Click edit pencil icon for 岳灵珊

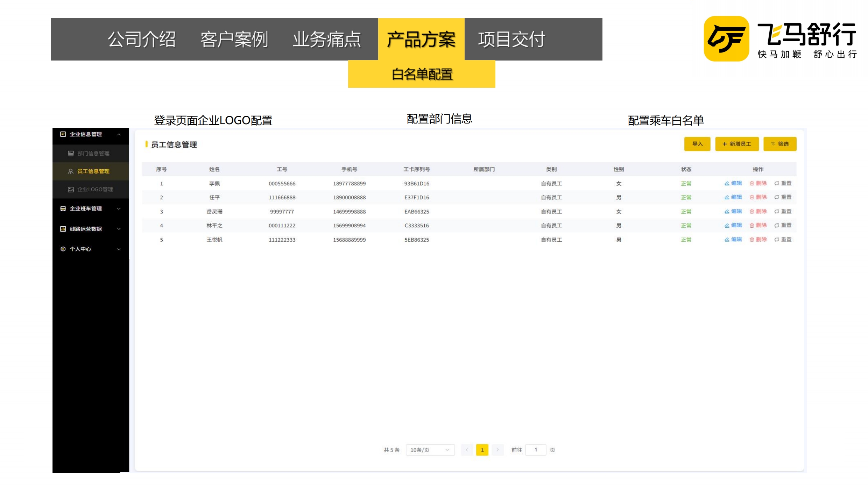[x=727, y=212]
